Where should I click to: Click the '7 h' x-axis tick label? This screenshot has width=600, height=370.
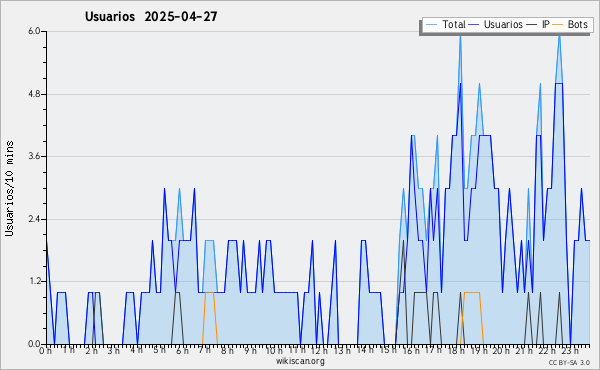pos(204,351)
